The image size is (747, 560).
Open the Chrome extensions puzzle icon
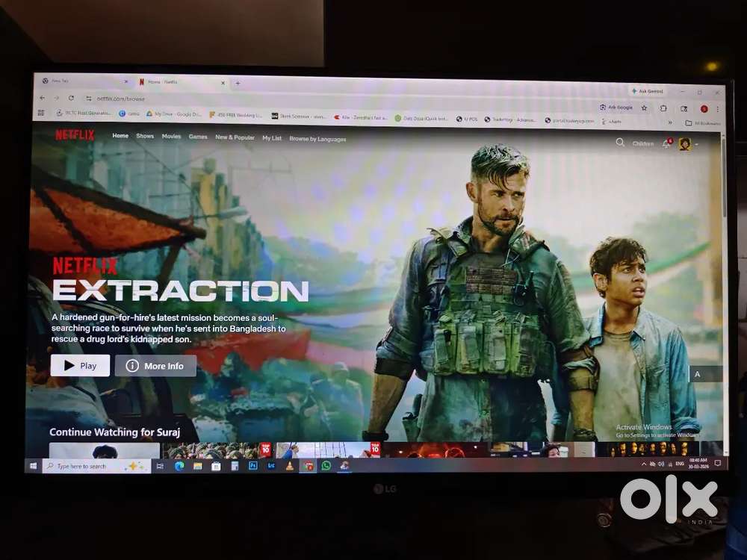[x=663, y=108]
